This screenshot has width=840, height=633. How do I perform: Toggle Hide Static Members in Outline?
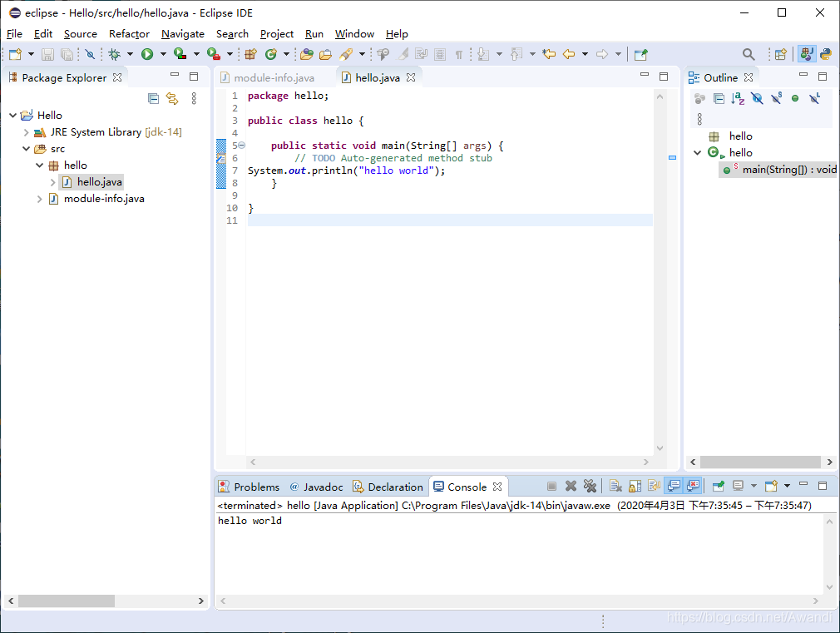coord(776,99)
